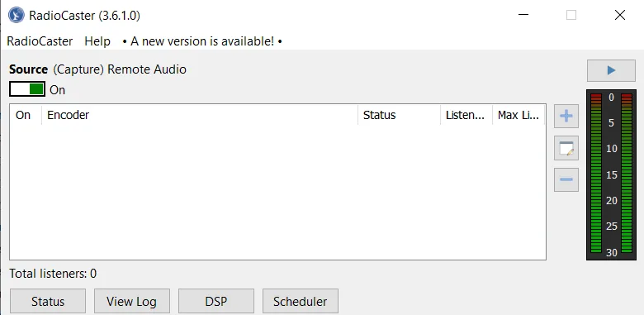Toggle the Source On switch off

pyautogui.click(x=27, y=89)
